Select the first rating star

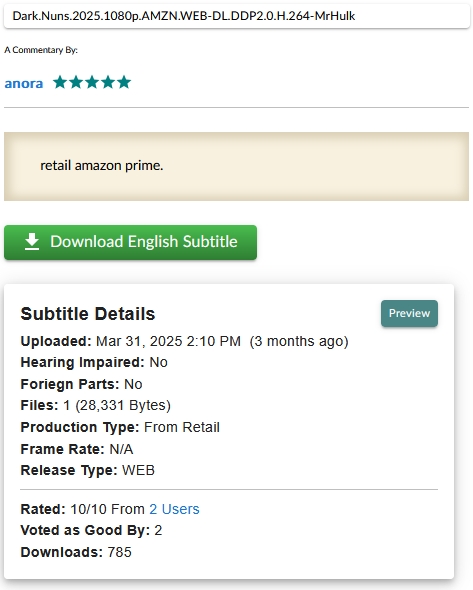[60, 82]
